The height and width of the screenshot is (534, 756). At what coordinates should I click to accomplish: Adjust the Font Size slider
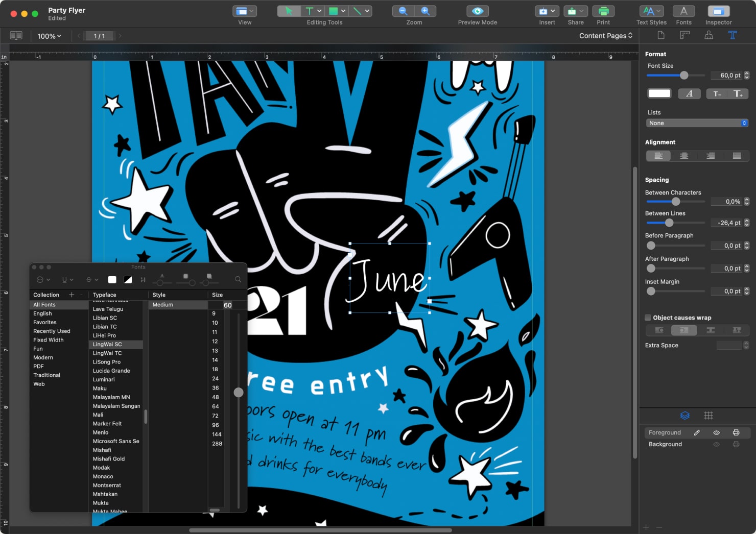(x=684, y=75)
